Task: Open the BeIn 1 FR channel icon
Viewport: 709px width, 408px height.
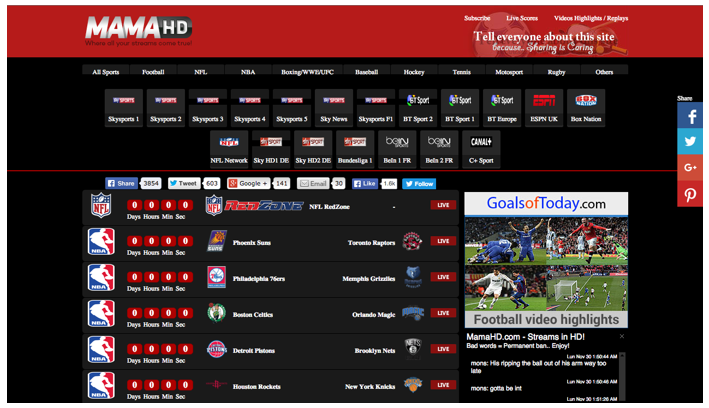Action: click(x=397, y=149)
